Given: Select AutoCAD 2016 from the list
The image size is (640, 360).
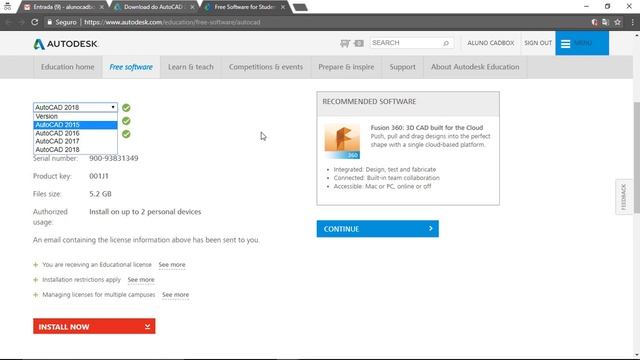Looking at the screenshot, I should (x=76, y=133).
